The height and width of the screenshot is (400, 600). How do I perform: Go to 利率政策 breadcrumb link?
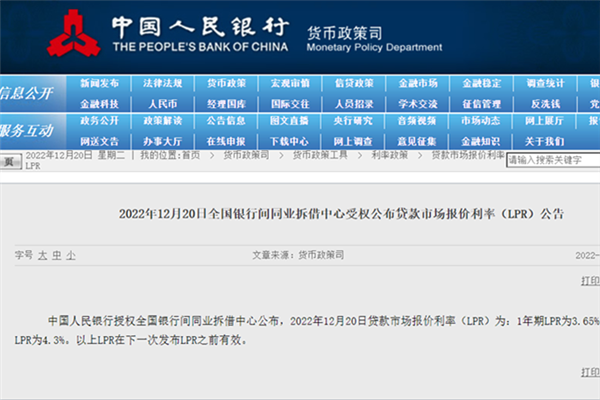click(x=390, y=155)
